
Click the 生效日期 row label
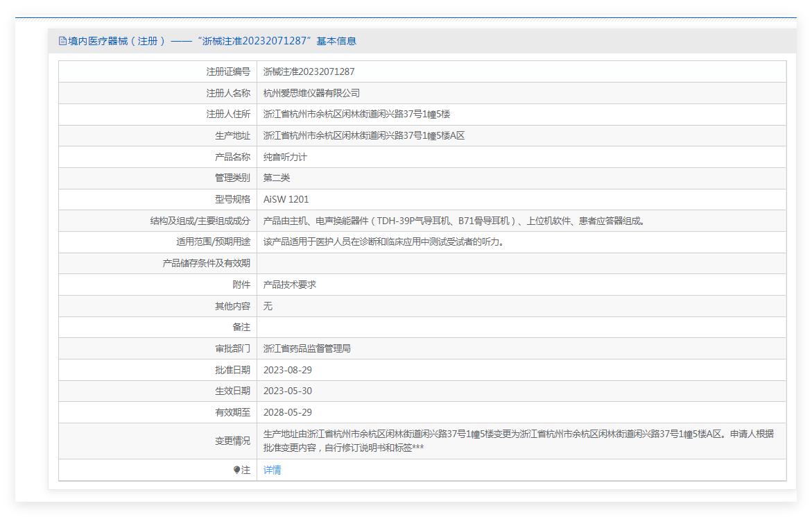pos(232,391)
